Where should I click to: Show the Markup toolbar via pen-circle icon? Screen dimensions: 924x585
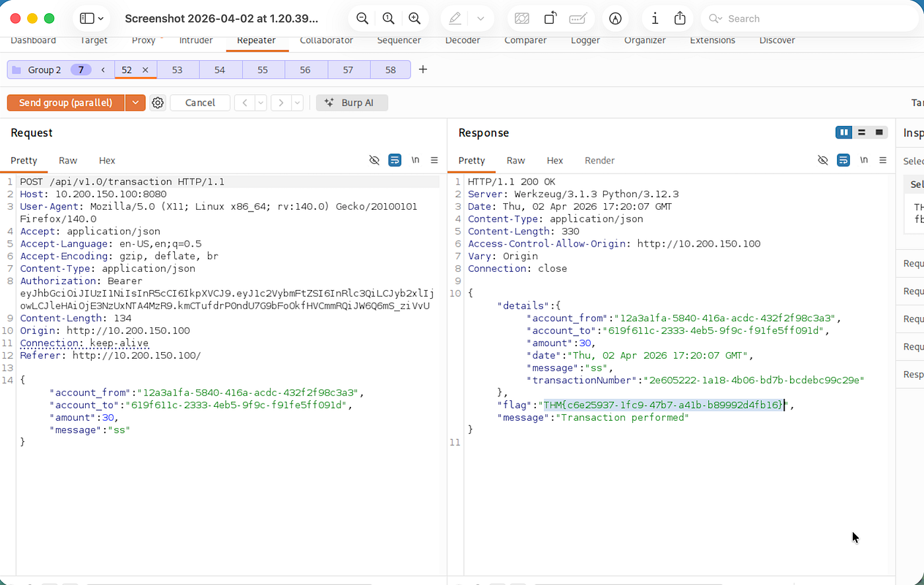click(616, 18)
